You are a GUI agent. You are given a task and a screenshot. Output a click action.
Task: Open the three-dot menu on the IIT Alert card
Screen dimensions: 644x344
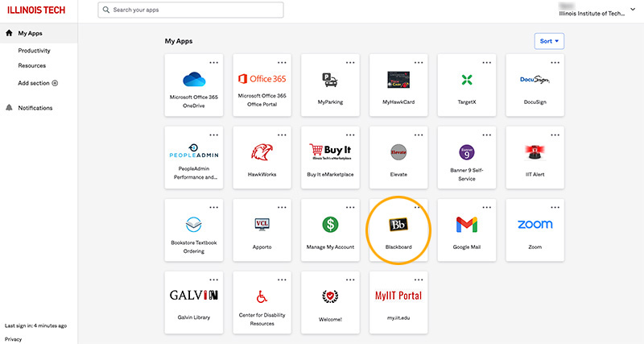point(555,135)
